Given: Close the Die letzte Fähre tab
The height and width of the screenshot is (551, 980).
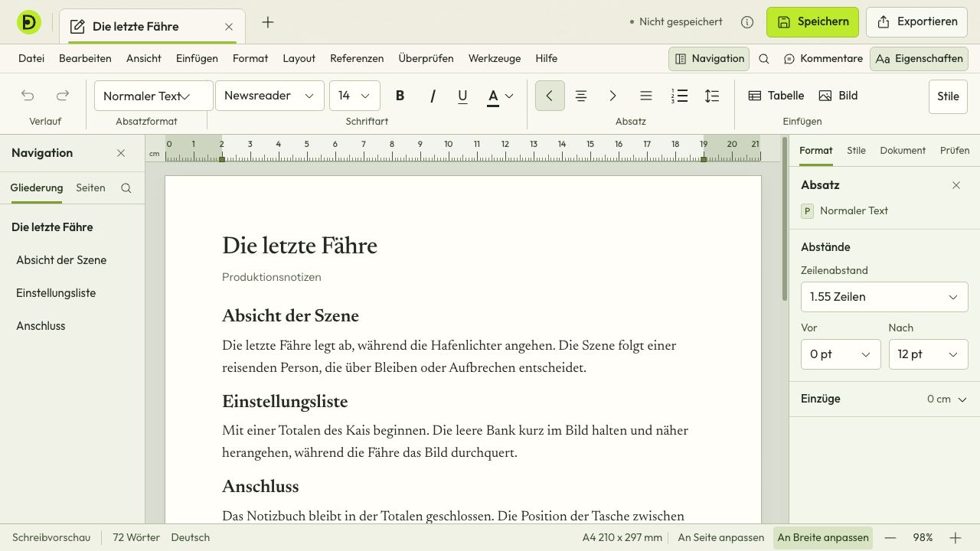Looking at the screenshot, I should (x=229, y=27).
